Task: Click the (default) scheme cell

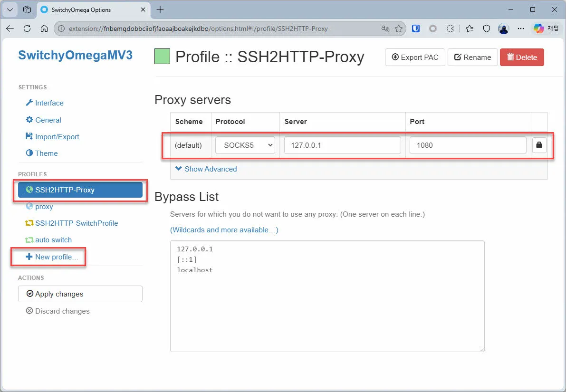Action: [x=188, y=145]
